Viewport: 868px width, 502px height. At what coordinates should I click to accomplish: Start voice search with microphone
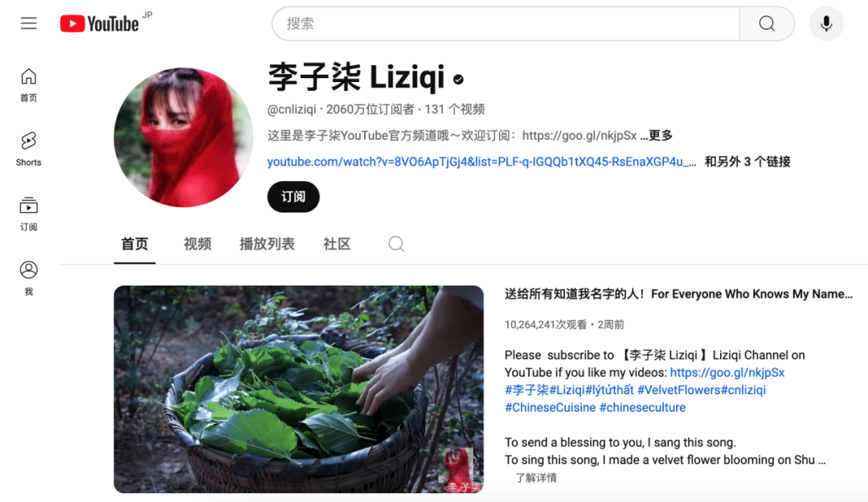click(x=826, y=24)
